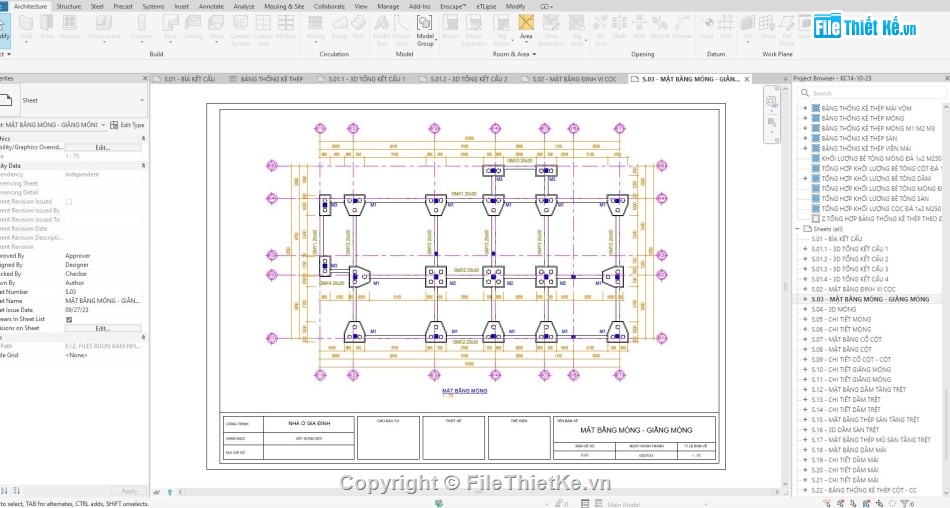Viewport: 950px width, 508px height.
Task: Select the Ramp tool
Action: click(339, 27)
